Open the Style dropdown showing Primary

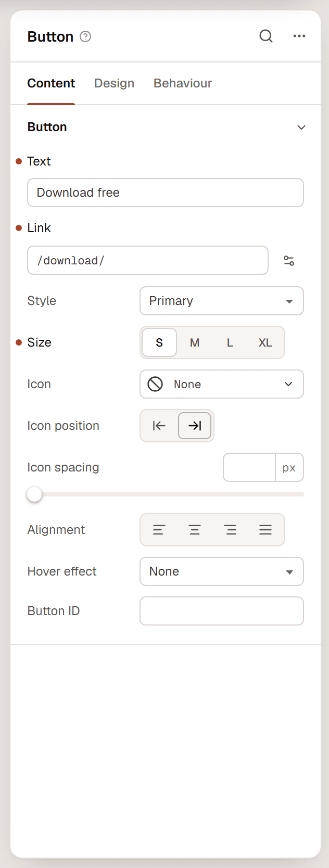[222, 301]
